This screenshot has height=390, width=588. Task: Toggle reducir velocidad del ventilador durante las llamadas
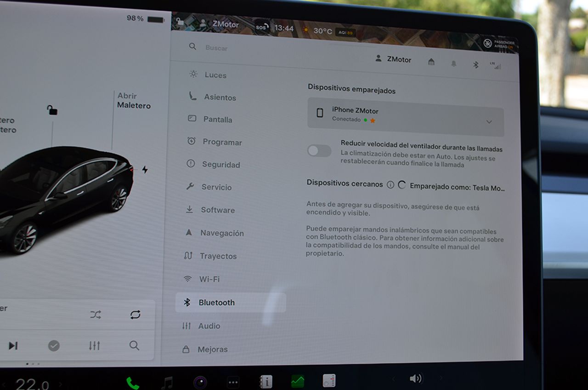(x=319, y=151)
